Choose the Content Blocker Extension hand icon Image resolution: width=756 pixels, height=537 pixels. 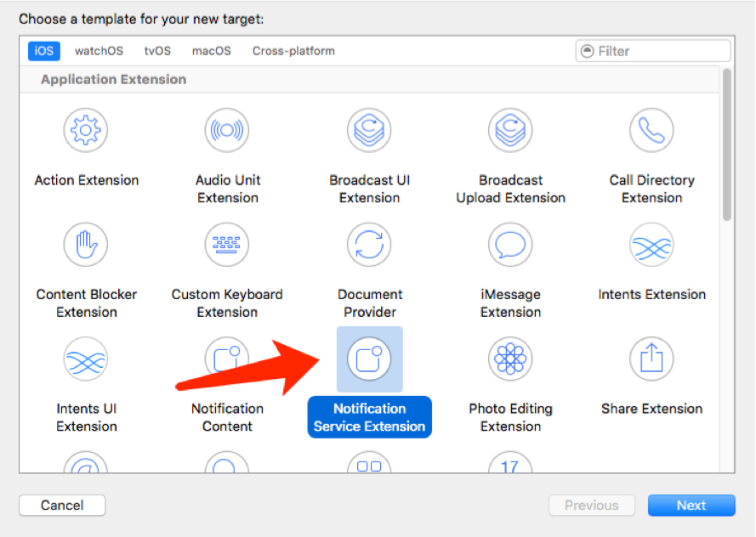86,245
